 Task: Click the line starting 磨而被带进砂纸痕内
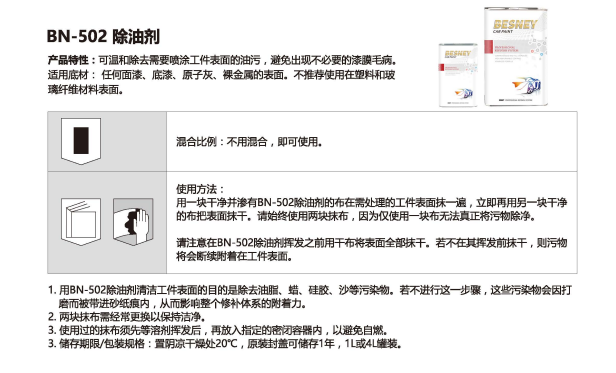click(x=183, y=303)
